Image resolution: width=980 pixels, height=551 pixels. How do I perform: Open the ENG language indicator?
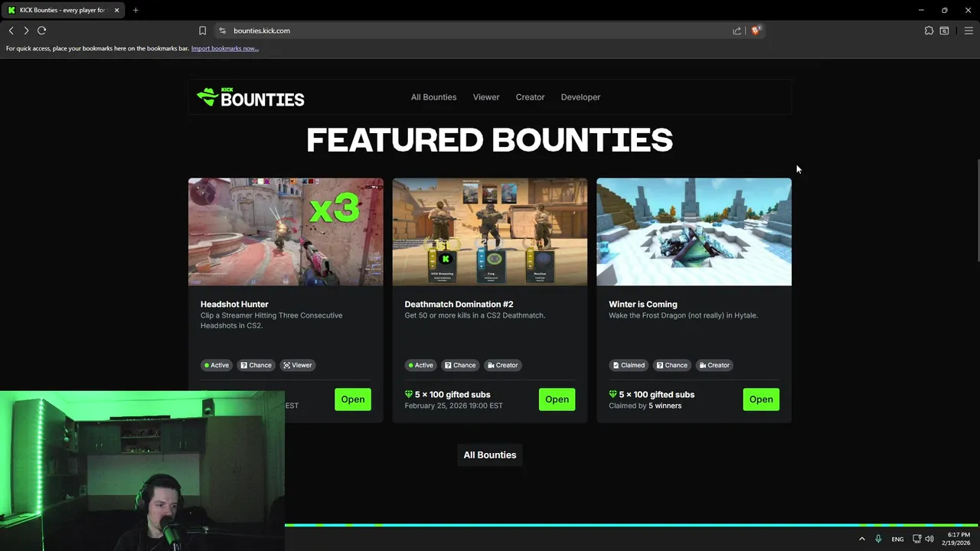point(897,539)
